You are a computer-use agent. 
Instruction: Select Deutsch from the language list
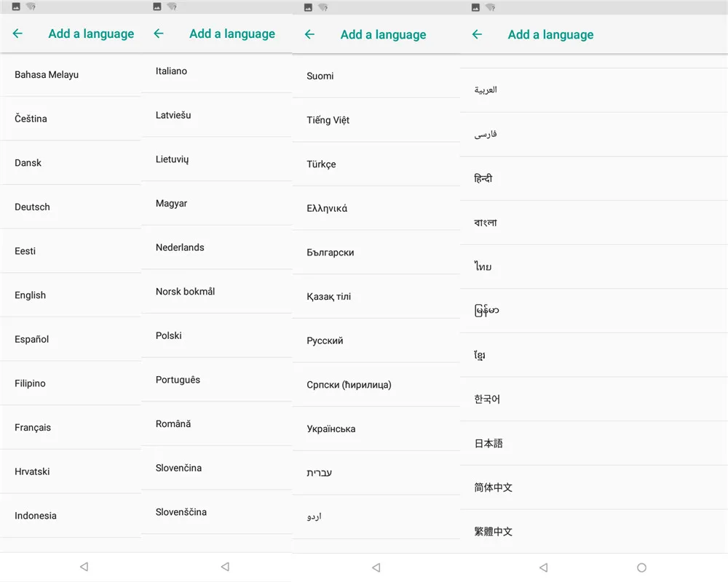(33, 207)
